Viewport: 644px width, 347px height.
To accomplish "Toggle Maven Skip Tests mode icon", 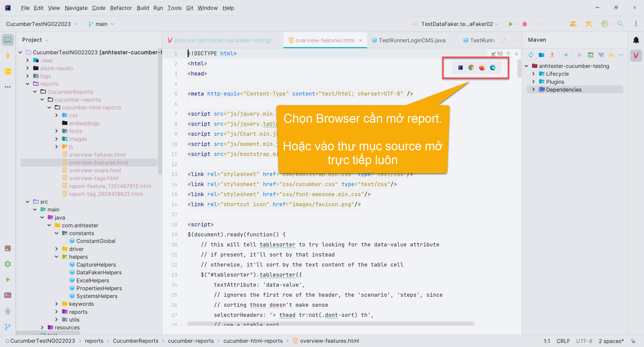I will (612, 55).
